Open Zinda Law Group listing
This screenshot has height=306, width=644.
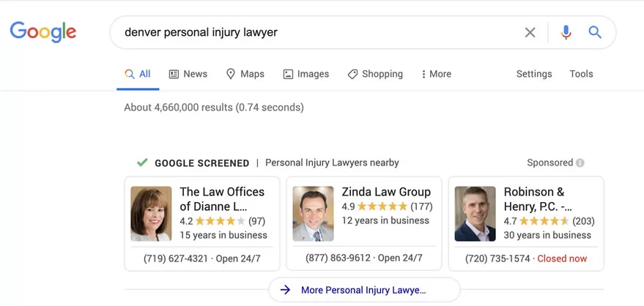(386, 192)
